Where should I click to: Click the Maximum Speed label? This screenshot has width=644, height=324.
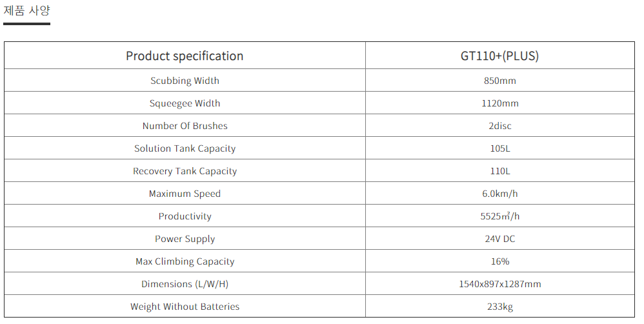point(185,194)
